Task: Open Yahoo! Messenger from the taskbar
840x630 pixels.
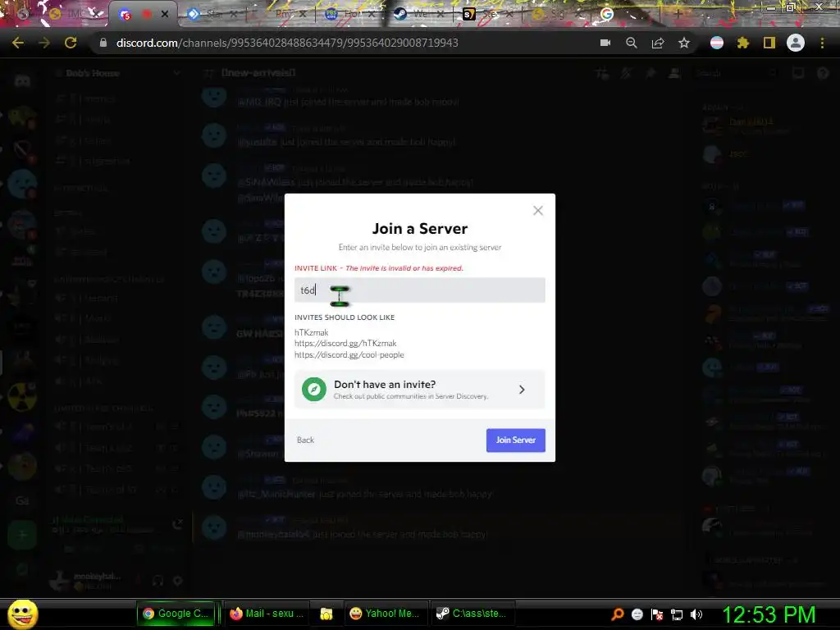Action: point(384,614)
